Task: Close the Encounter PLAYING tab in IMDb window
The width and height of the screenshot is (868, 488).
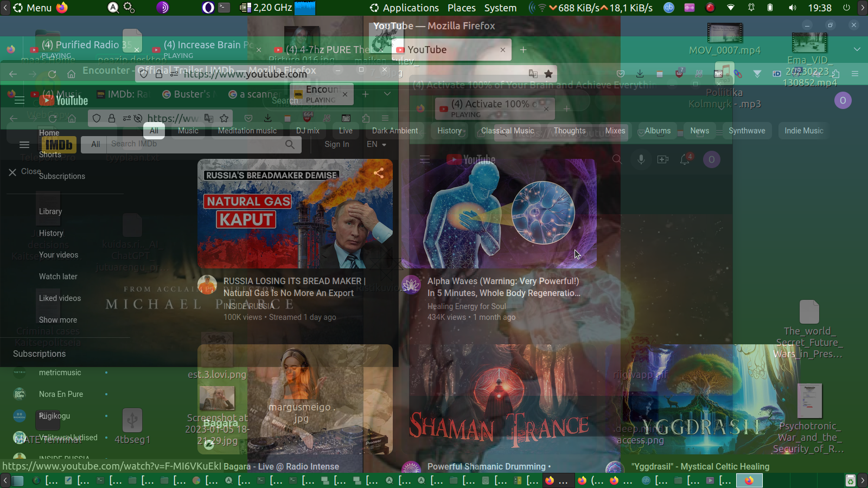Action: (x=344, y=94)
